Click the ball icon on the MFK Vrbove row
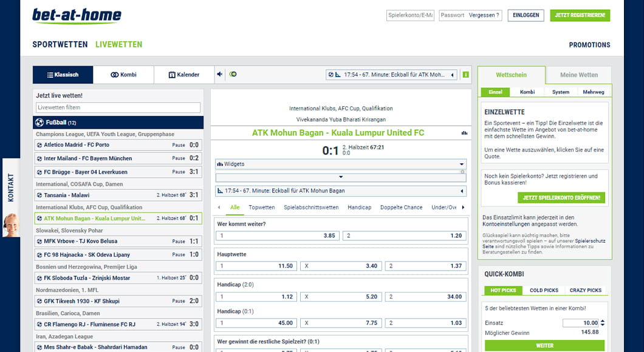644x352 pixels. pyautogui.click(x=39, y=241)
